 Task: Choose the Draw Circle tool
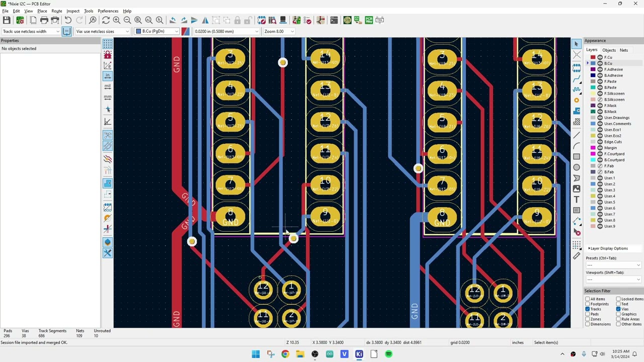(577, 167)
